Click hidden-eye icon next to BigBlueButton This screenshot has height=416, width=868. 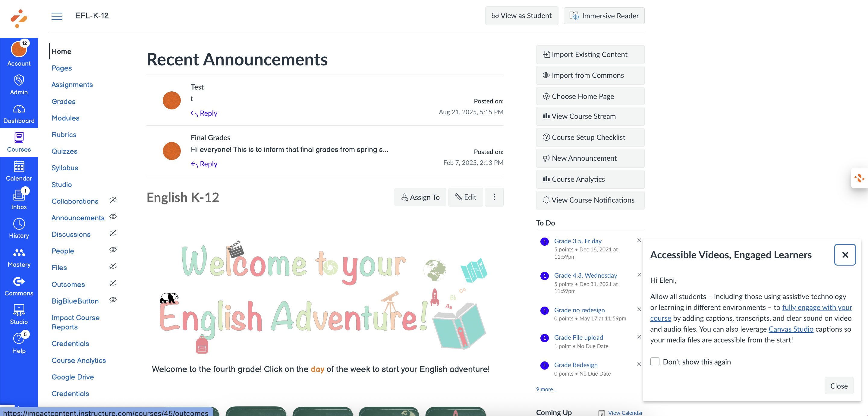coord(113,300)
